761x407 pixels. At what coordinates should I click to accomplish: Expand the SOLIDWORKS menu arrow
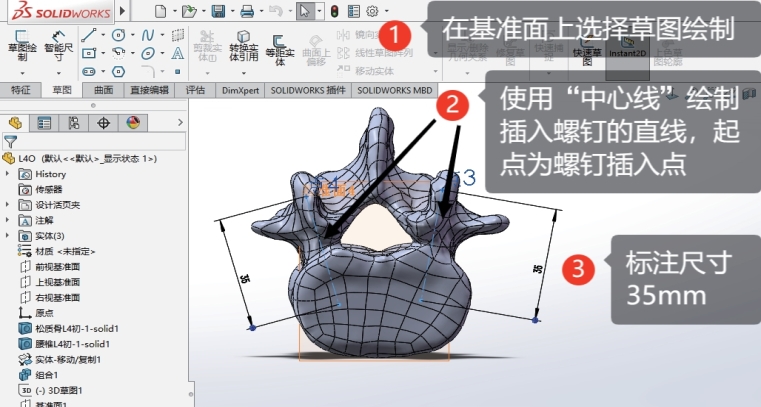coord(122,11)
